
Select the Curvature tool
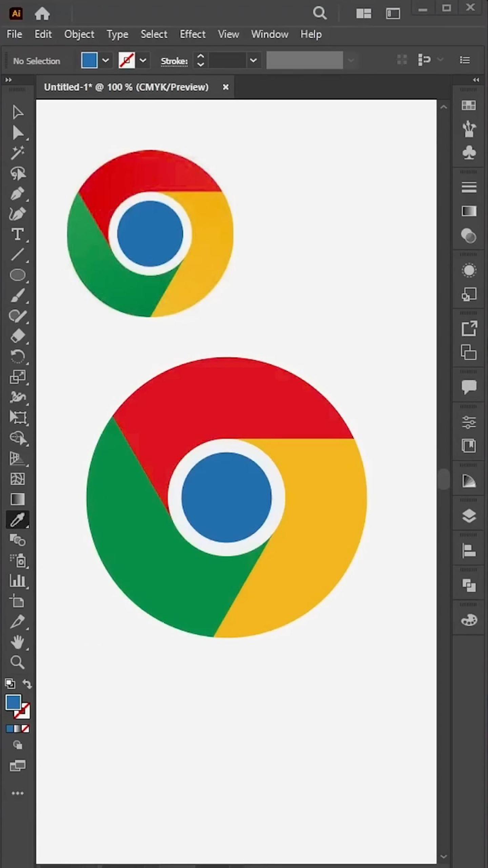pos(18,214)
